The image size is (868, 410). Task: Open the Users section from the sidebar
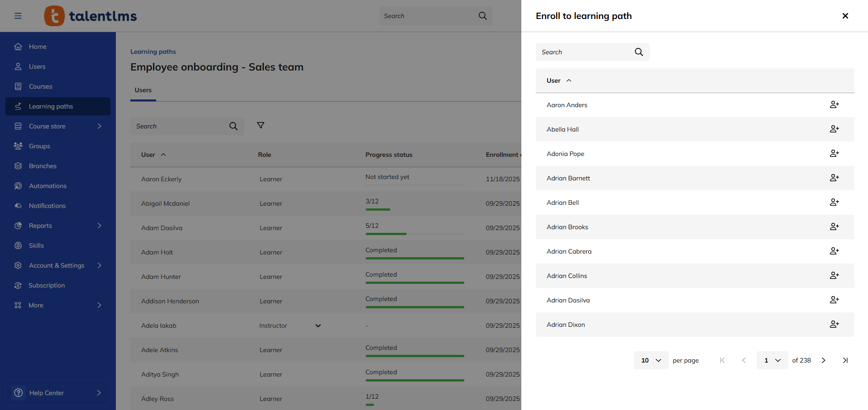pos(37,66)
